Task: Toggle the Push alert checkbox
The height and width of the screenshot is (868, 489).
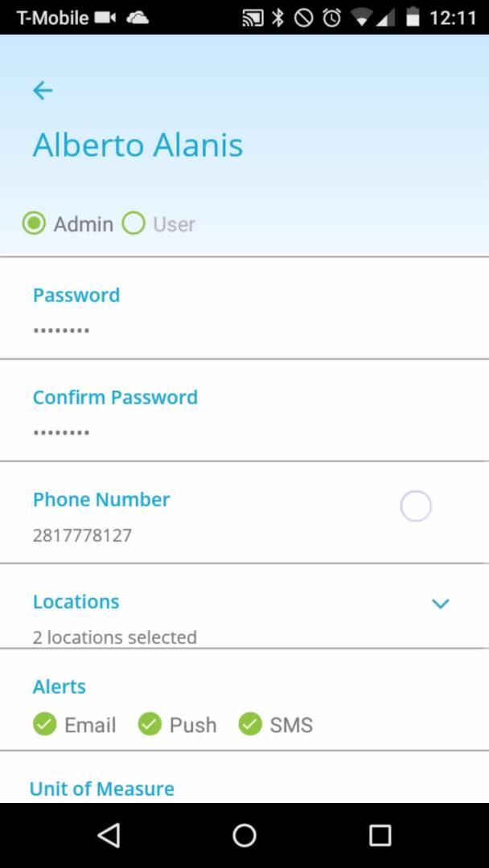Action: (x=150, y=724)
